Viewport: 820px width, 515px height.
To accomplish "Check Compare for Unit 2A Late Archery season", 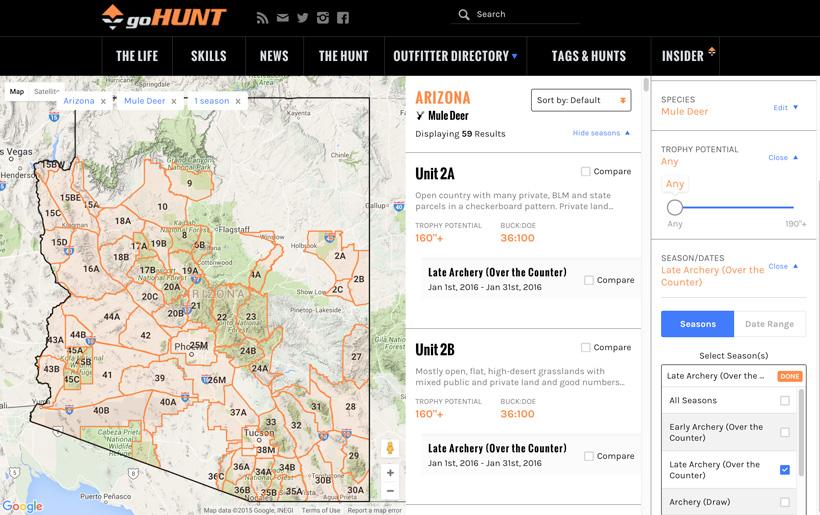I will pyautogui.click(x=589, y=280).
